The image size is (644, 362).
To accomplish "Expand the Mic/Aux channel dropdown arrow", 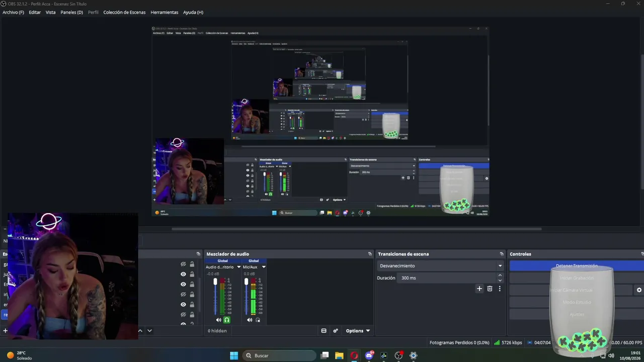I will [263, 267].
